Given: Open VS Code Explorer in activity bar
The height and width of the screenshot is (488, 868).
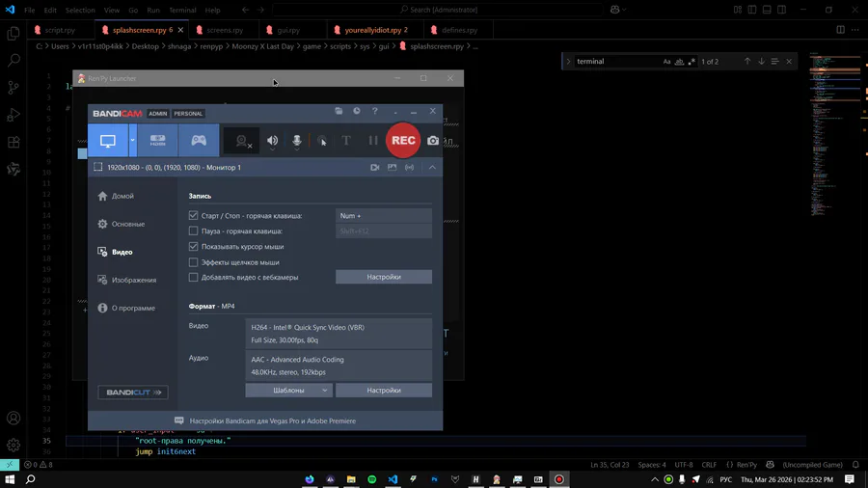Looking at the screenshot, I should (x=14, y=33).
